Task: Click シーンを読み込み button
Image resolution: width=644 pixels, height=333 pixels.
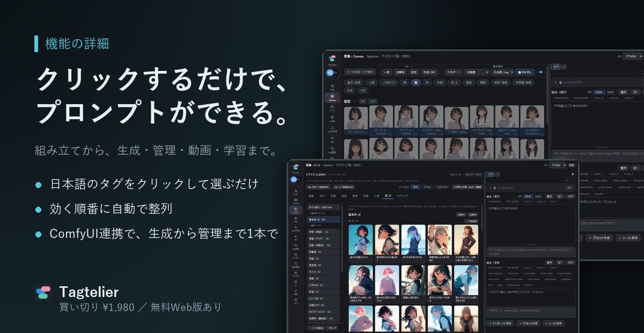Action: tap(344, 187)
